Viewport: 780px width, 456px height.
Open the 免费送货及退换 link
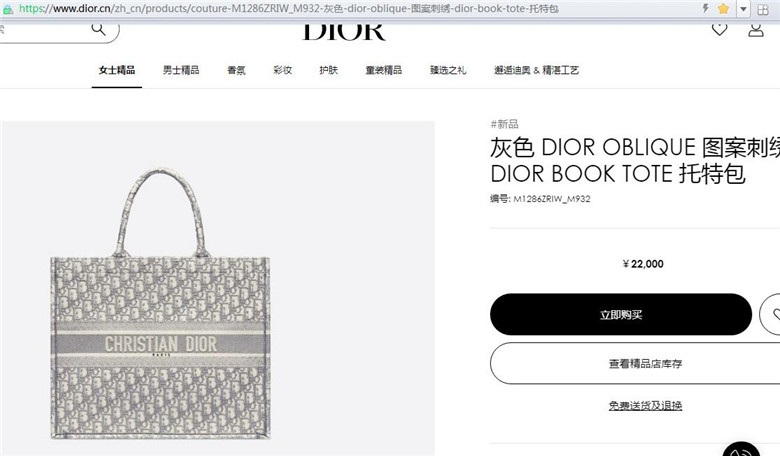point(645,406)
